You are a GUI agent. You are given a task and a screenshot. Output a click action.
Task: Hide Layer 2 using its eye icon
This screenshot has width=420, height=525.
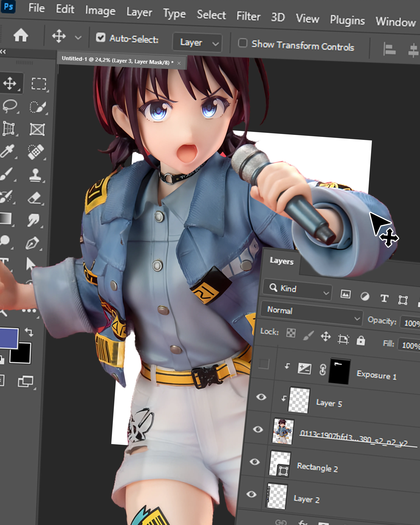(252, 494)
